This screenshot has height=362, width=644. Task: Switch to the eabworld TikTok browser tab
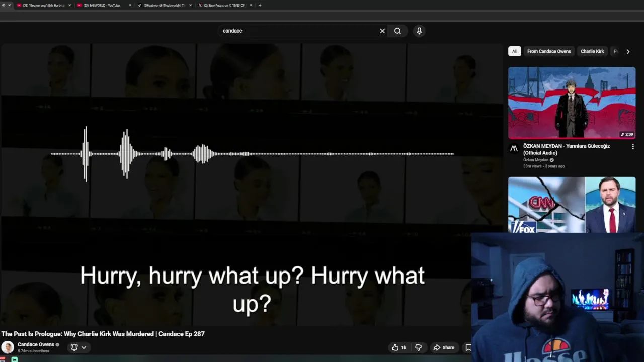pyautogui.click(x=164, y=5)
